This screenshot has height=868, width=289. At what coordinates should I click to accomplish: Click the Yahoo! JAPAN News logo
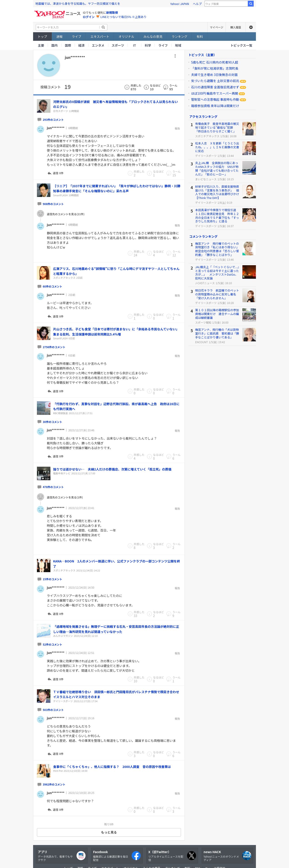[x=57, y=14]
